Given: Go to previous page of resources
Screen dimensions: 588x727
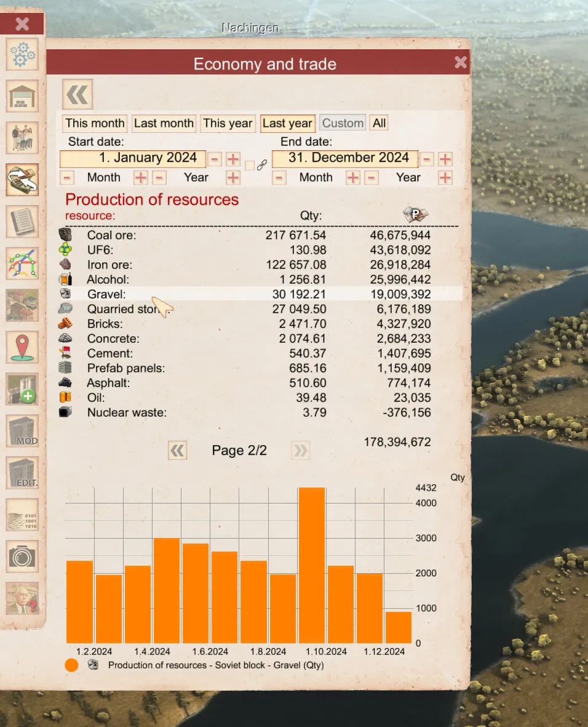Looking at the screenshot, I should click(x=177, y=451).
